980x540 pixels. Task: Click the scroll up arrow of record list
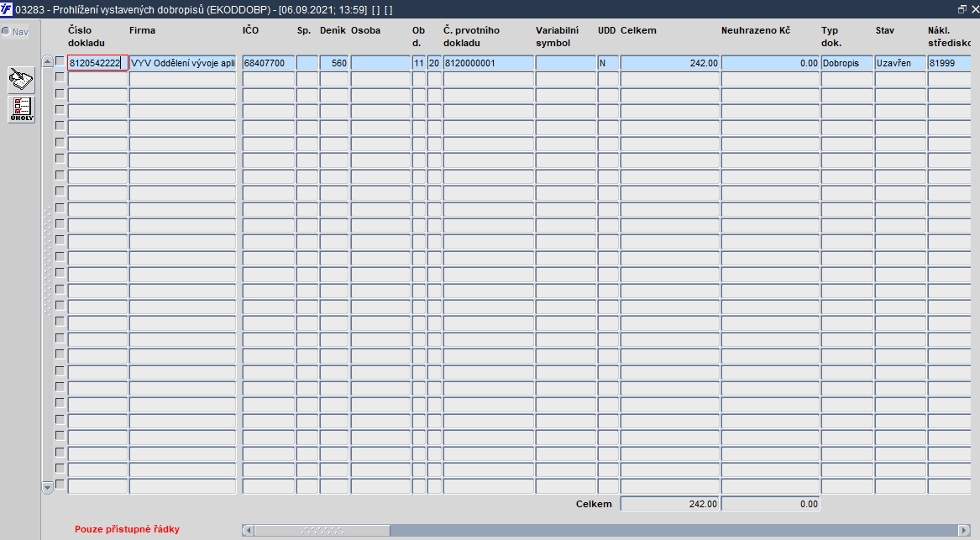point(48,61)
